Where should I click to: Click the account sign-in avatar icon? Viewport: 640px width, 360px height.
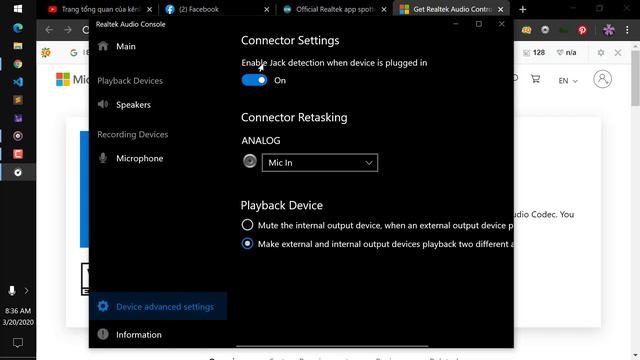[x=602, y=79]
